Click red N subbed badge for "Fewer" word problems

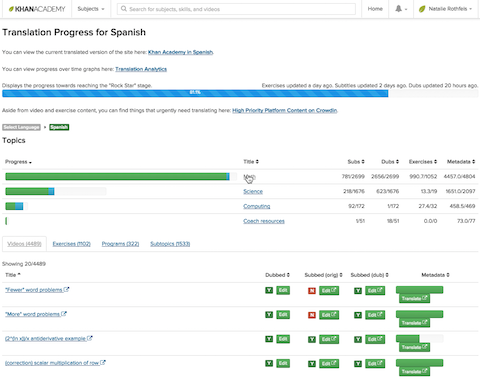[x=312, y=291]
